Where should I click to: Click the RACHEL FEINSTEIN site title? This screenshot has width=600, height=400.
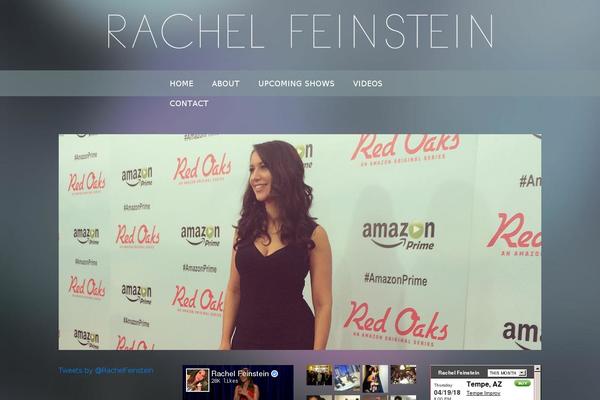tap(300, 31)
